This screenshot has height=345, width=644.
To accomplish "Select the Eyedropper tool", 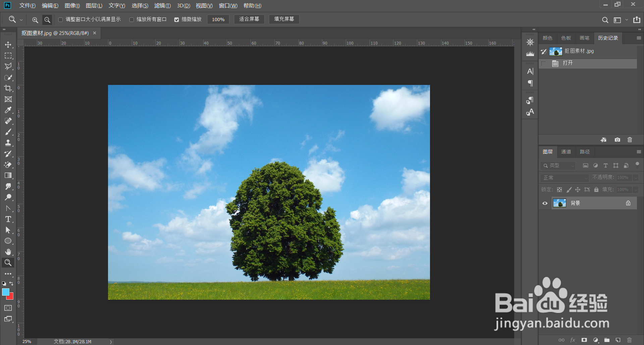I will [x=8, y=110].
